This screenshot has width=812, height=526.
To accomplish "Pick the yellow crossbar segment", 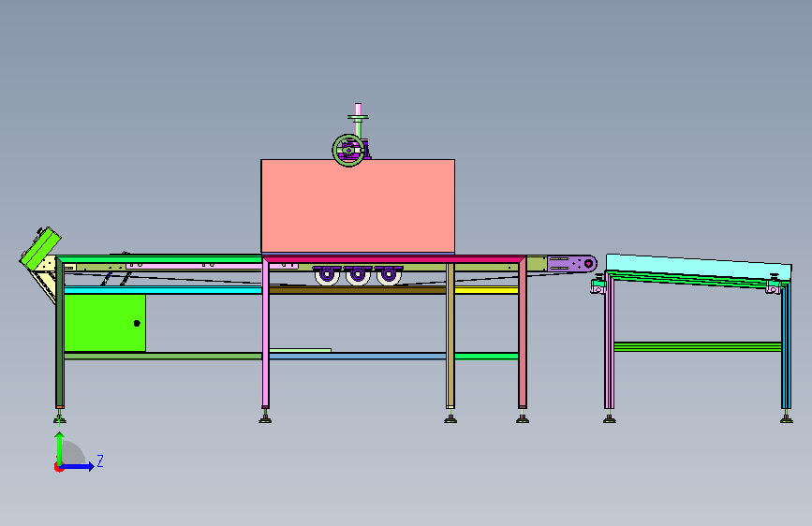I will 486,290.
